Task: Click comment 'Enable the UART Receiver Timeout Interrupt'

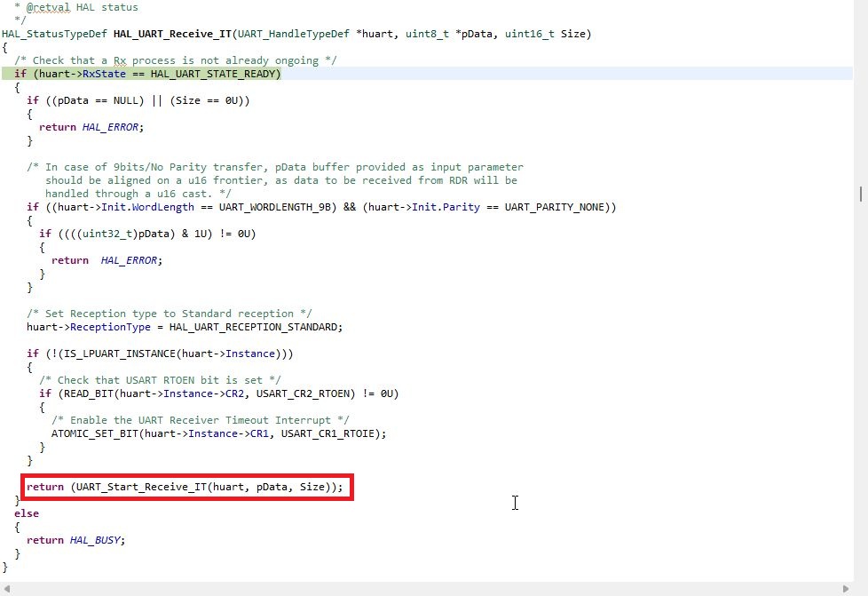Action: coord(201,420)
